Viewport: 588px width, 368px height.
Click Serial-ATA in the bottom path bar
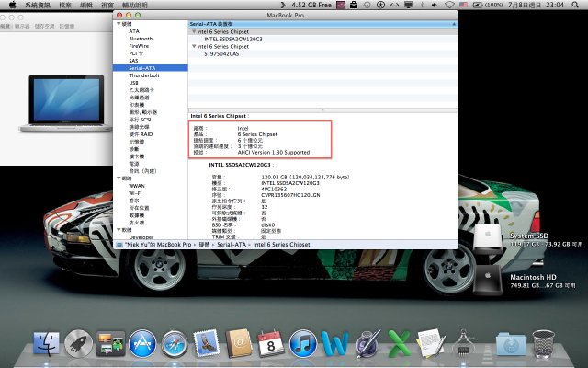pyautogui.click(x=232, y=245)
